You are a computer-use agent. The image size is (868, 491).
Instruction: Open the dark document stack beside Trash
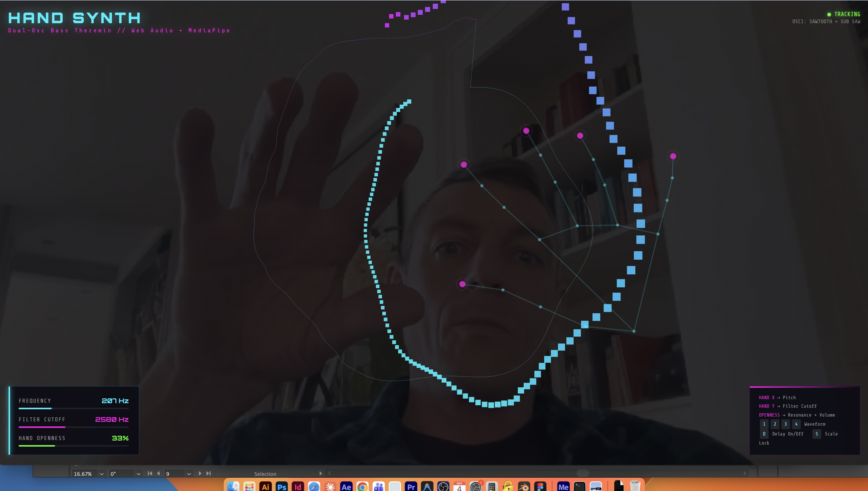pyautogui.click(x=619, y=486)
